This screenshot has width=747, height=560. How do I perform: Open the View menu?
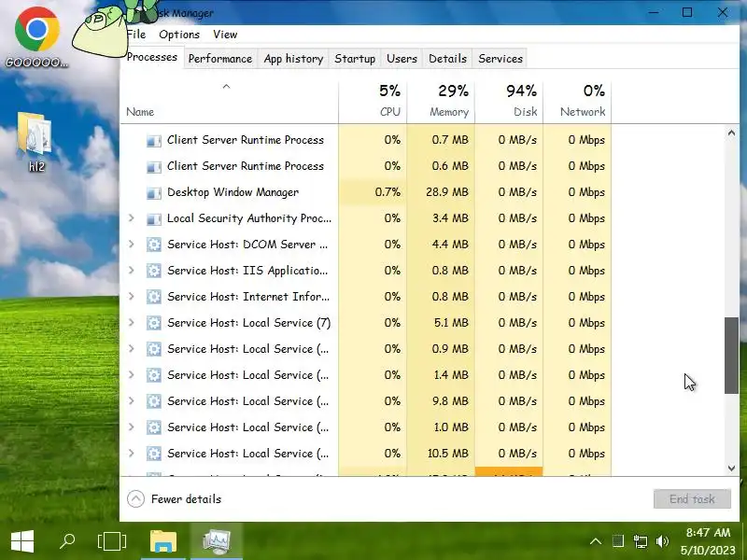(x=225, y=35)
